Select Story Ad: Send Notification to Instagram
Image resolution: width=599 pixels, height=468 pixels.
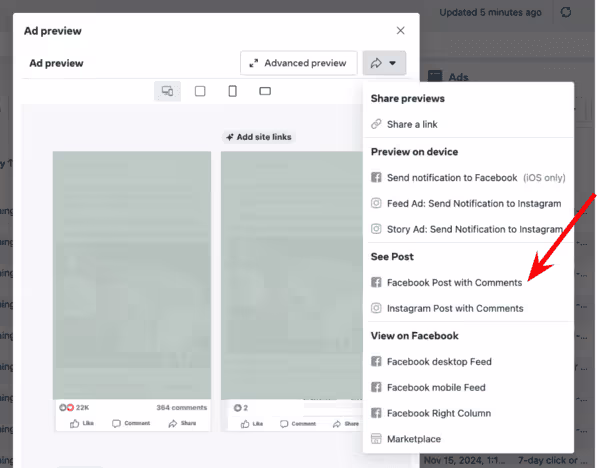(x=475, y=229)
